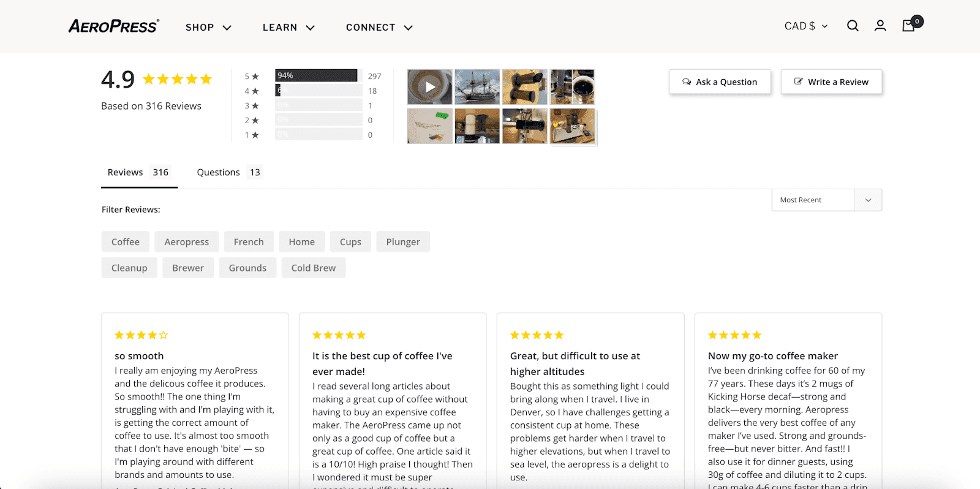This screenshot has height=489, width=980.
Task: Filter reviews by French tag
Action: (x=249, y=241)
